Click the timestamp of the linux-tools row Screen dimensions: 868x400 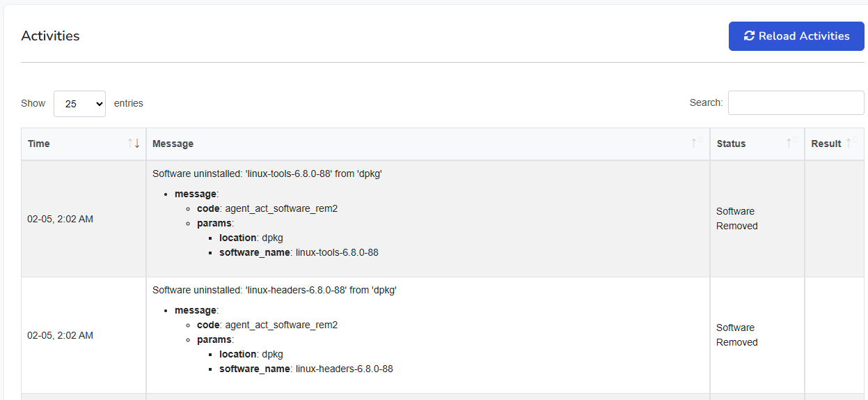tap(60, 219)
